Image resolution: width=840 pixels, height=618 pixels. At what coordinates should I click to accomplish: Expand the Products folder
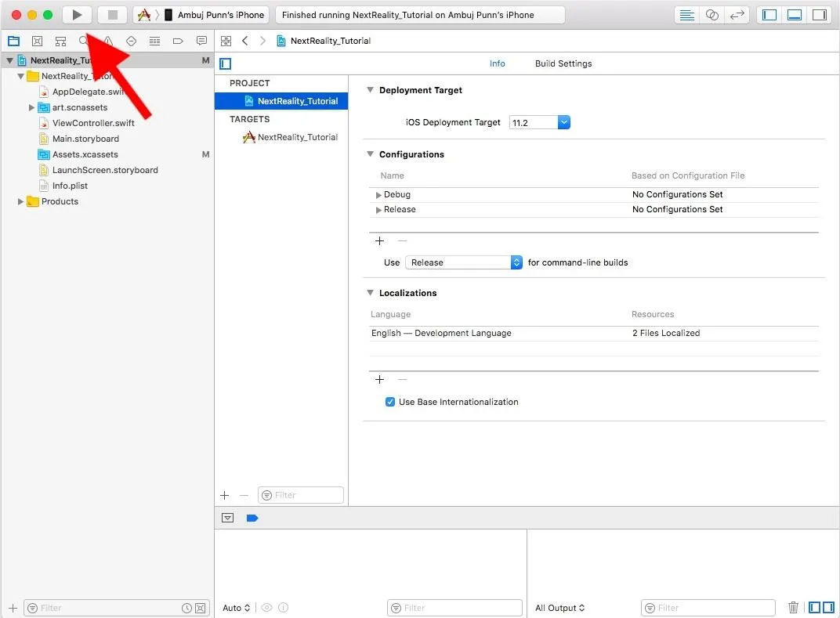coord(20,201)
